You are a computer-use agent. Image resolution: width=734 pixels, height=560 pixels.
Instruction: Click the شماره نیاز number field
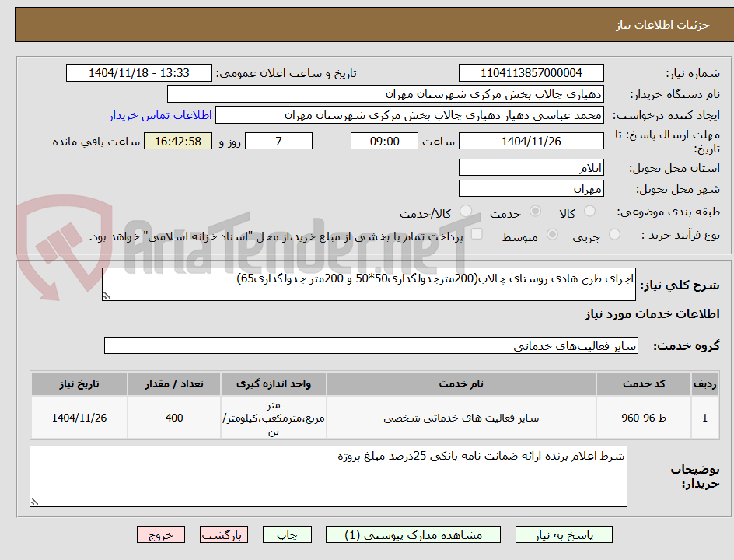pos(531,73)
